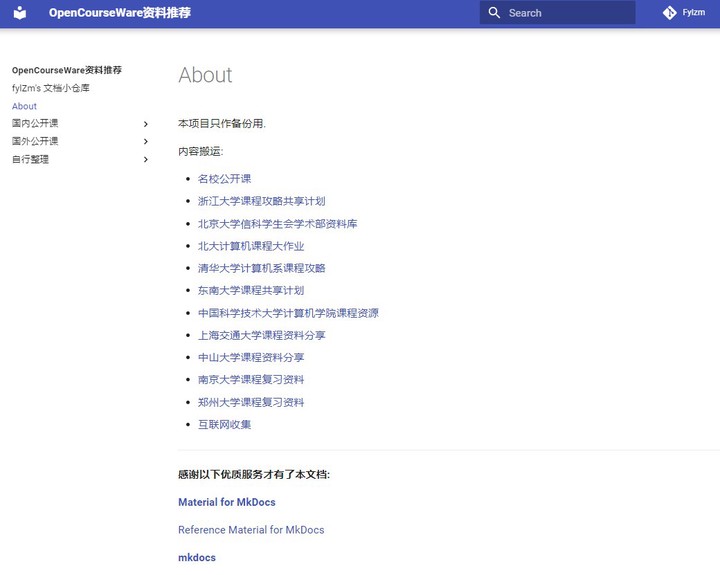Open 北京大学信科学生会学术部资料库 link
Screen dimensions: 720x575
[x=277, y=224]
